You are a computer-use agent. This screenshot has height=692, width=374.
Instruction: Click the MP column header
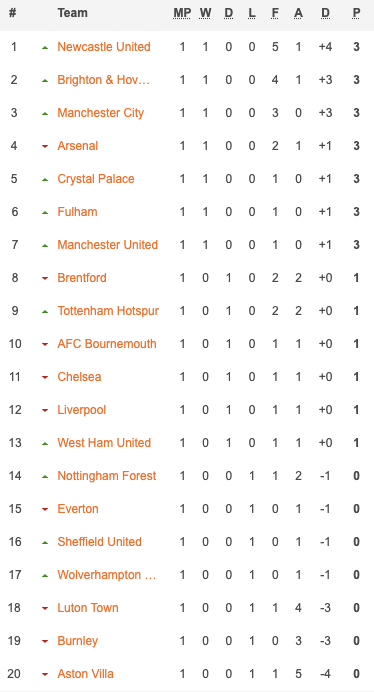pyautogui.click(x=182, y=13)
